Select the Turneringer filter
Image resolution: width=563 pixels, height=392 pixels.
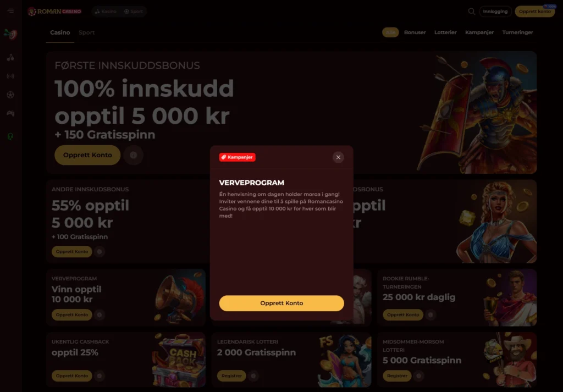[x=517, y=32]
